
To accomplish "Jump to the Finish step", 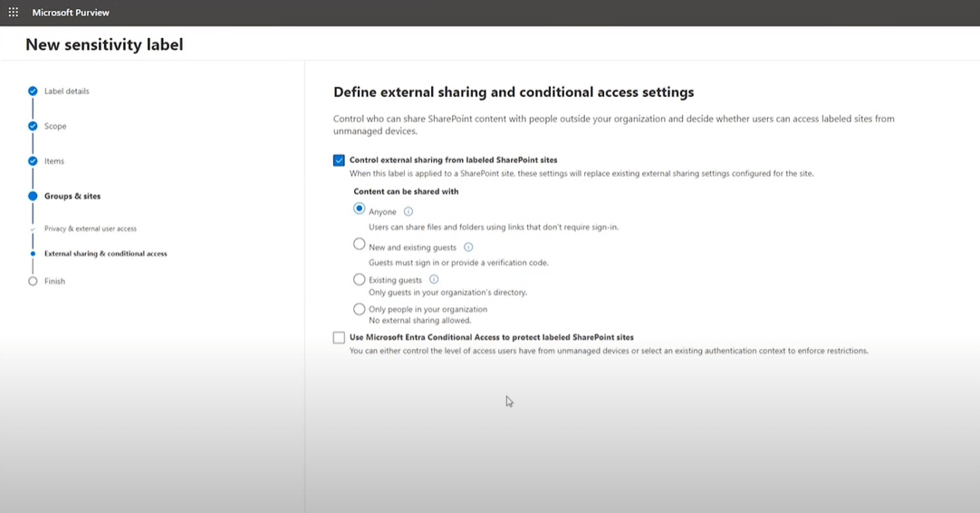I will [x=54, y=281].
